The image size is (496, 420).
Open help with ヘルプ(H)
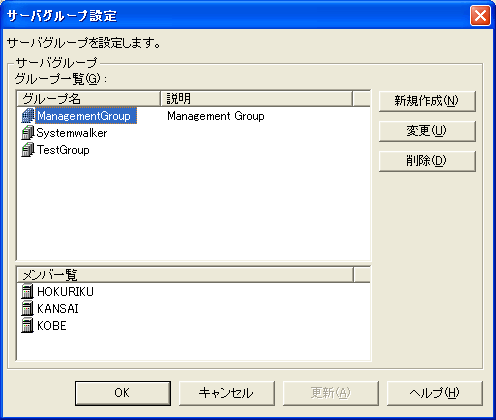click(435, 393)
